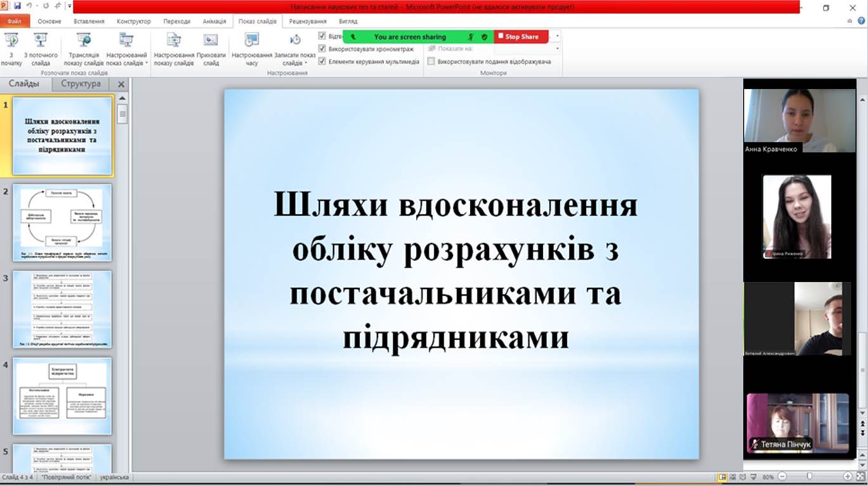
Task: Switch to Структура outline tab
Action: coord(81,84)
